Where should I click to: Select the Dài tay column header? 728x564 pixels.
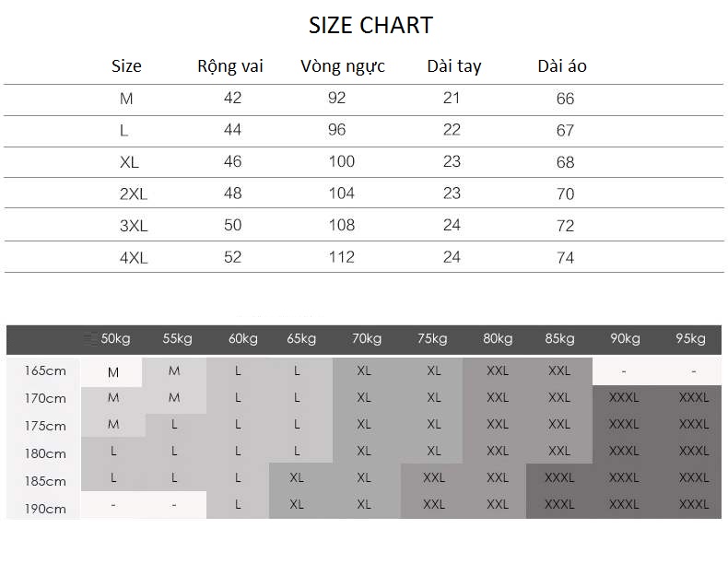pos(453,66)
